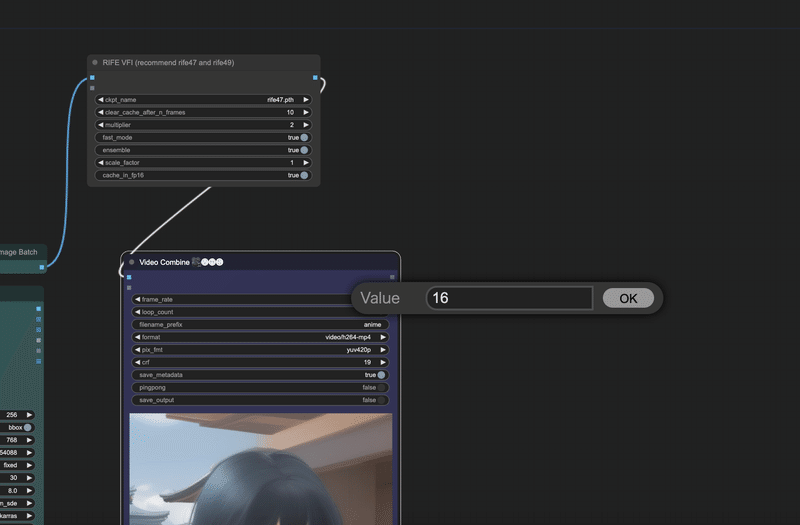Collapse the RIFE VFI node via its dot
Viewport: 800px width, 525px height.
[95, 62]
